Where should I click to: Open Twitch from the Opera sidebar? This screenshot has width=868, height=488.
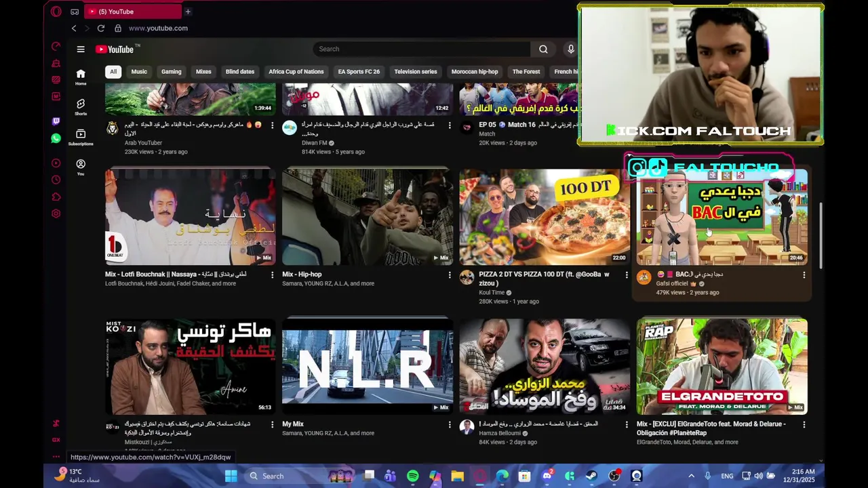coord(56,121)
